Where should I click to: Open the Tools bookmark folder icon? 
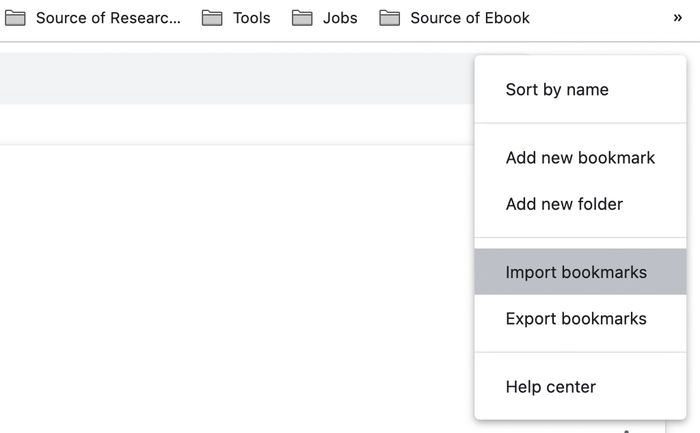(212, 18)
